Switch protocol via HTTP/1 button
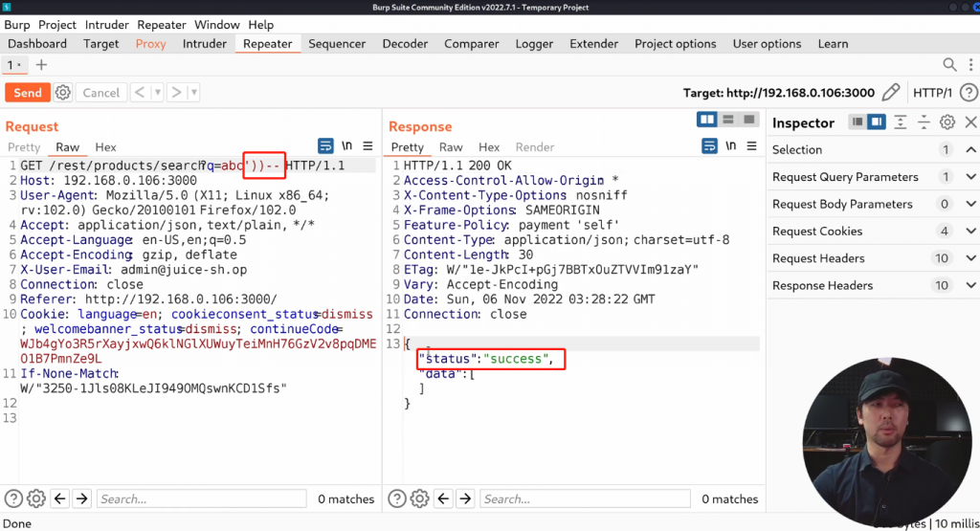Image resolution: width=980 pixels, height=531 pixels. [x=932, y=93]
